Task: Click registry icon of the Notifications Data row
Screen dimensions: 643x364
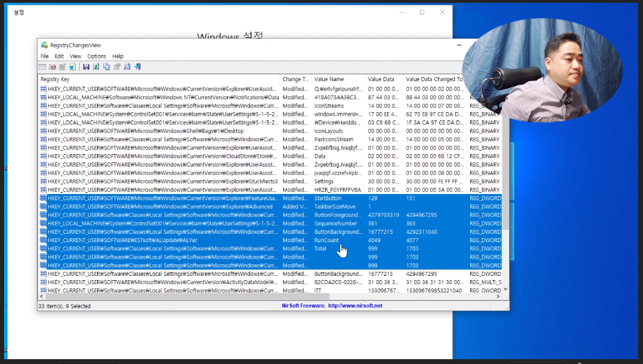Action: (43, 97)
